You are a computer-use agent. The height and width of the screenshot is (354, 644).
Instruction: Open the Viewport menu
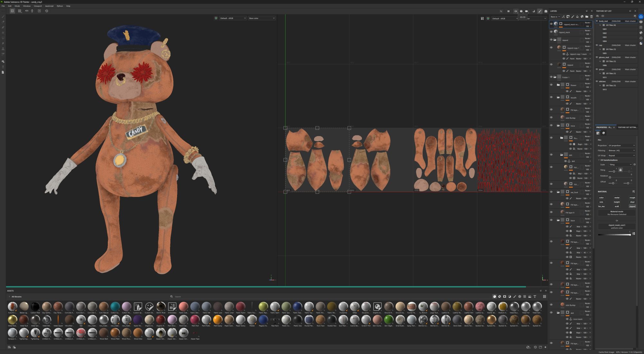[38, 6]
